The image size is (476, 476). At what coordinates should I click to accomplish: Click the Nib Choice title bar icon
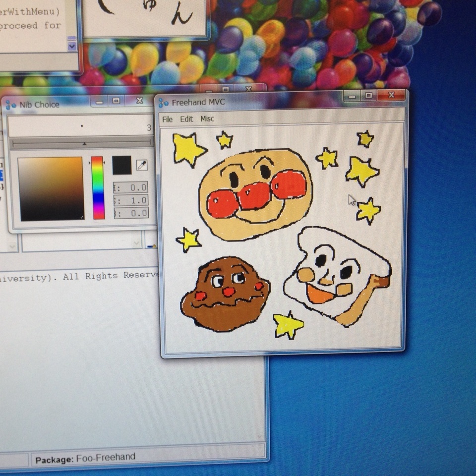pos(11,105)
